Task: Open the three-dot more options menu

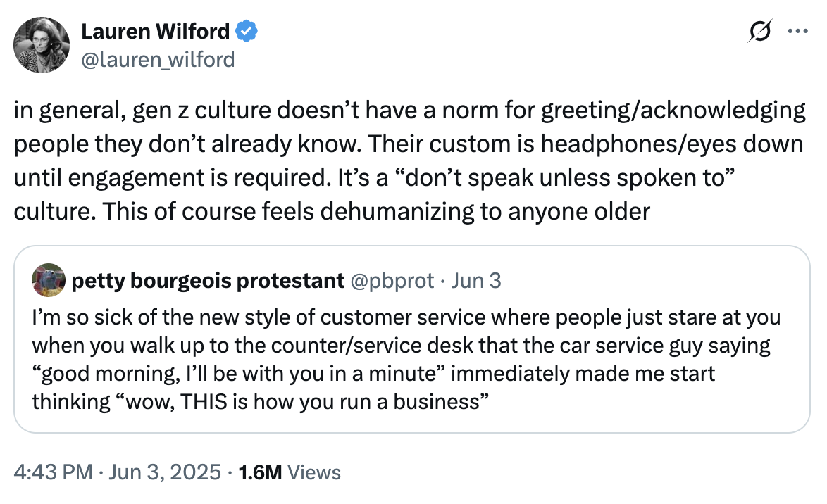Action: [x=797, y=31]
